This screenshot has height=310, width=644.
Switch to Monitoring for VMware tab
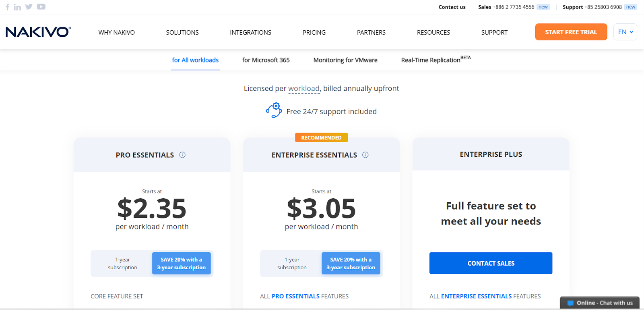tap(345, 60)
